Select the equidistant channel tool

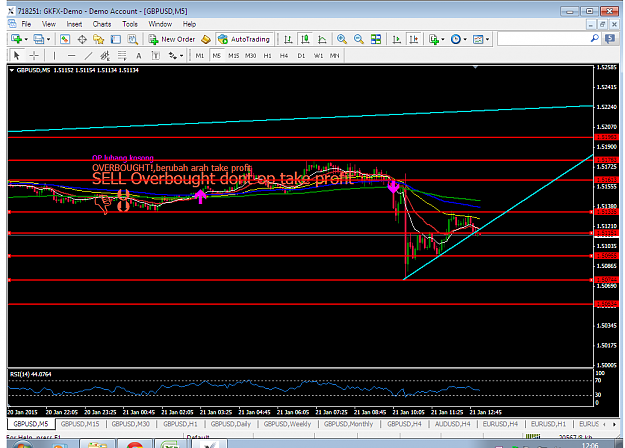point(105,55)
